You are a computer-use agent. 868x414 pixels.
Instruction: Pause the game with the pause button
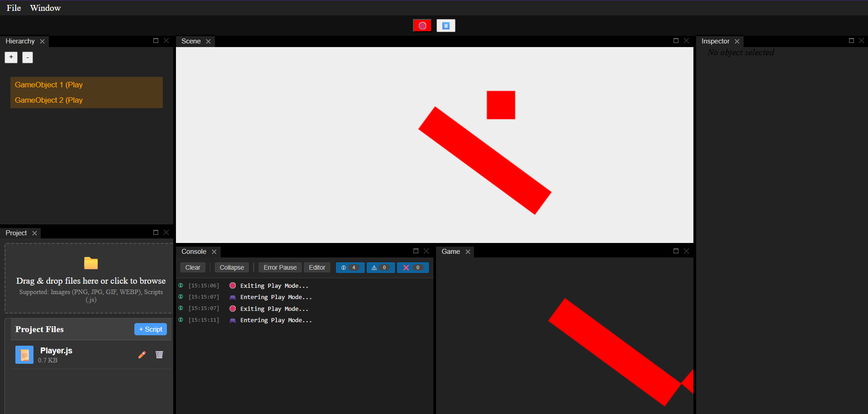446,26
